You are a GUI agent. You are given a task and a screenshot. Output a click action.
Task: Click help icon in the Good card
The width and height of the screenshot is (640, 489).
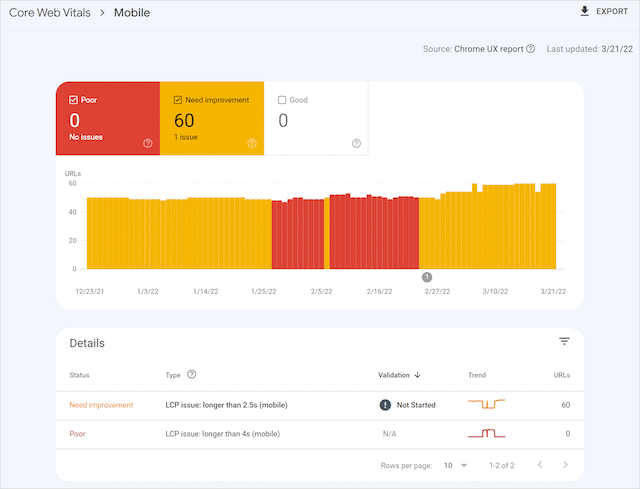click(x=356, y=144)
